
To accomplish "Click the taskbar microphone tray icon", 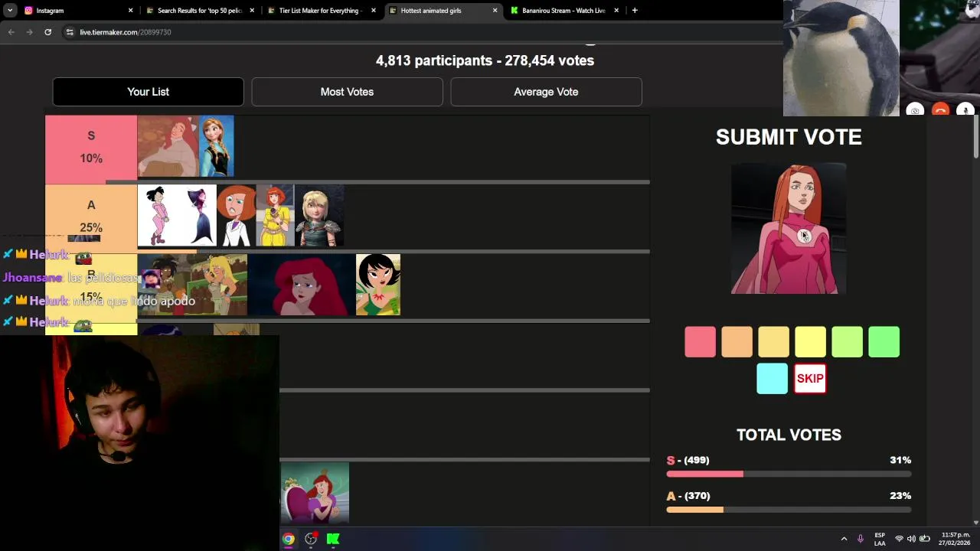I will 861,539.
